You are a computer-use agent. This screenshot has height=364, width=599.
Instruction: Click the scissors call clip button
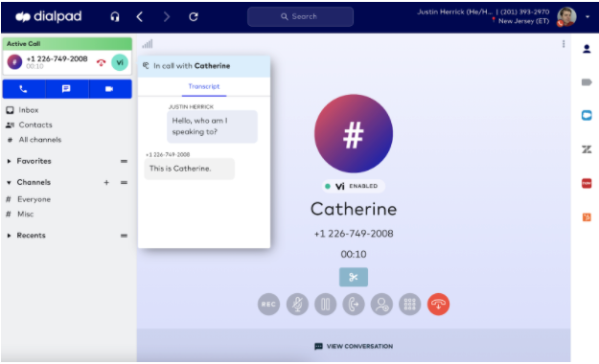(x=354, y=277)
